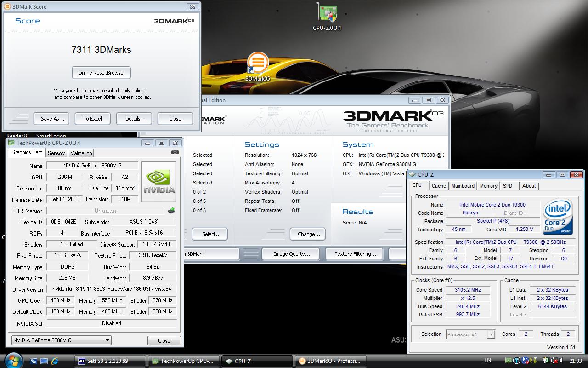588x368 pixels.
Task: Switch to the Sensors tab in GPU-Z
Action: [x=57, y=153]
